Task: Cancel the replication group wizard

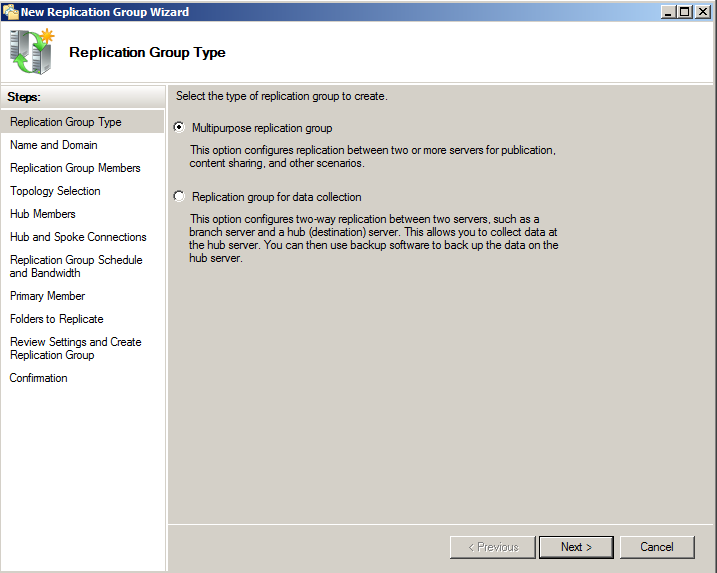Action: tap(657, 547)
